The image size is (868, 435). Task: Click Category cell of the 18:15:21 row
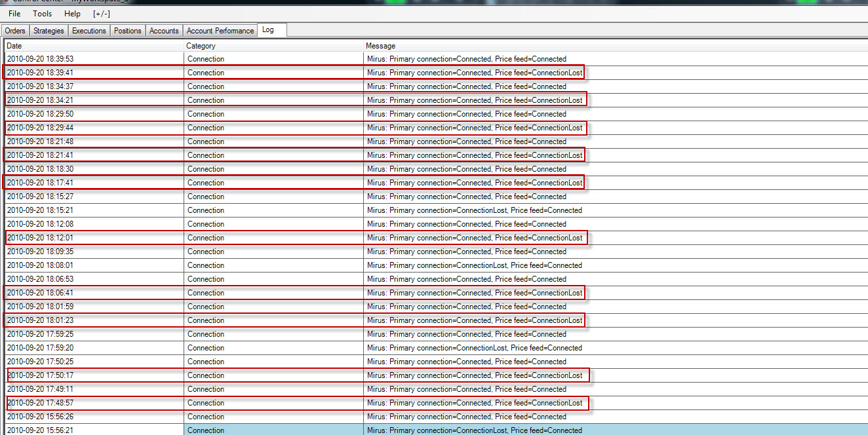pos(274,210)
